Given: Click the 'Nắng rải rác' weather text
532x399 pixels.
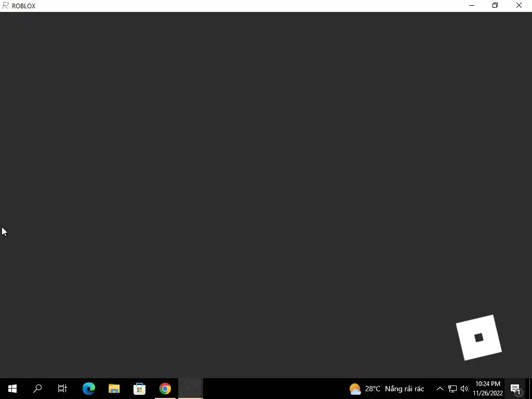Looking at the screenshot, I should (404, 389).
